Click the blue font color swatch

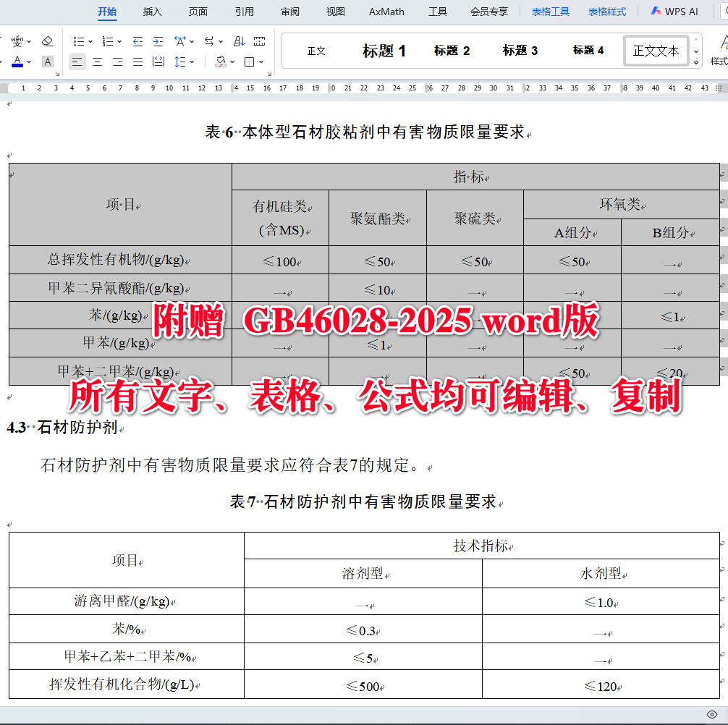(x=17, y=64)
